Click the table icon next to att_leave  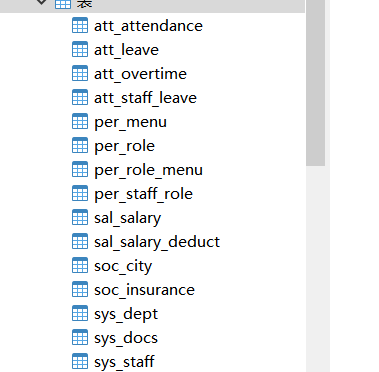click(80, 50)
